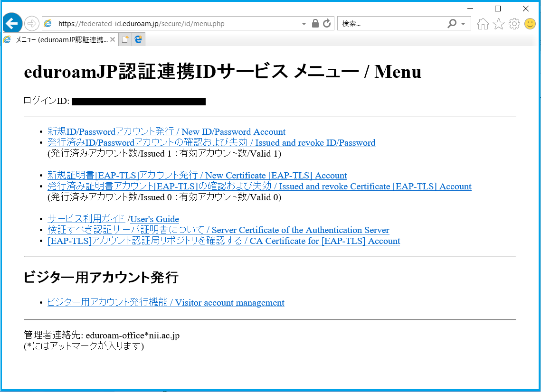541x392 pixels.
Task: Maximize the browser window
Action: pos(498,8)
